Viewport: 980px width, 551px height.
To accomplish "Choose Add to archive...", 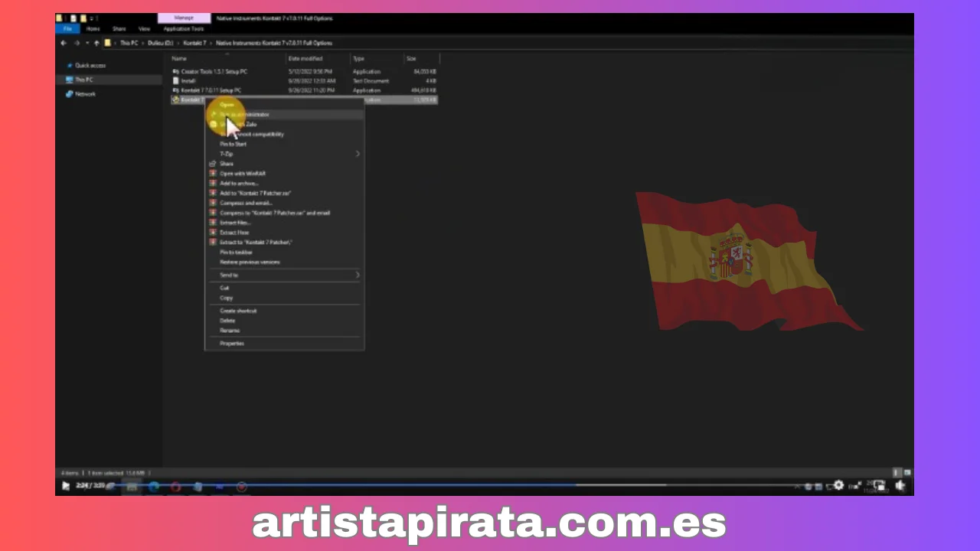I will pos(285,184).
